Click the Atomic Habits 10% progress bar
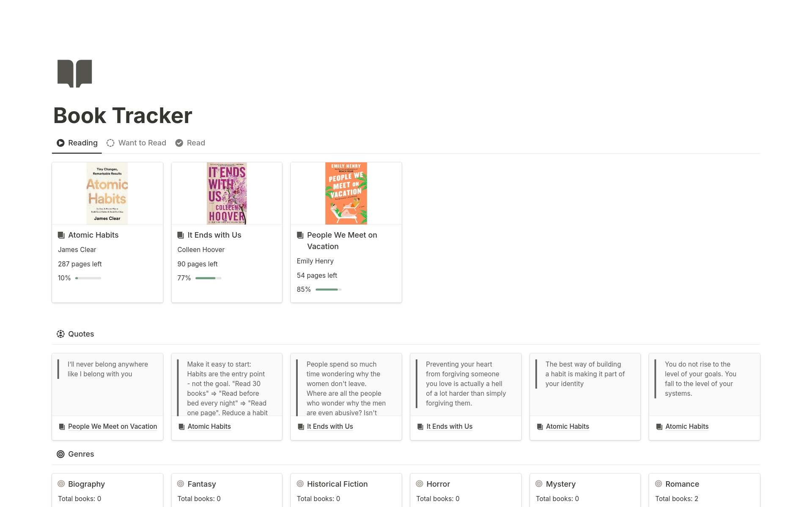Viewport: 812px width, 507px height. (x=88, y=278)
